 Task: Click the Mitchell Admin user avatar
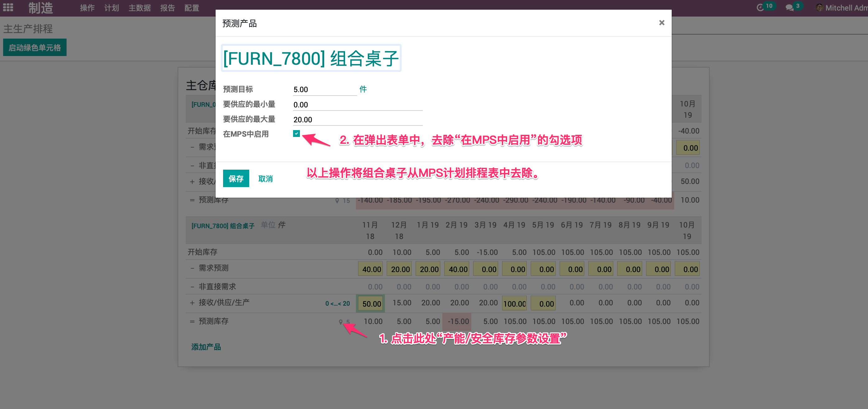point(819,7)
